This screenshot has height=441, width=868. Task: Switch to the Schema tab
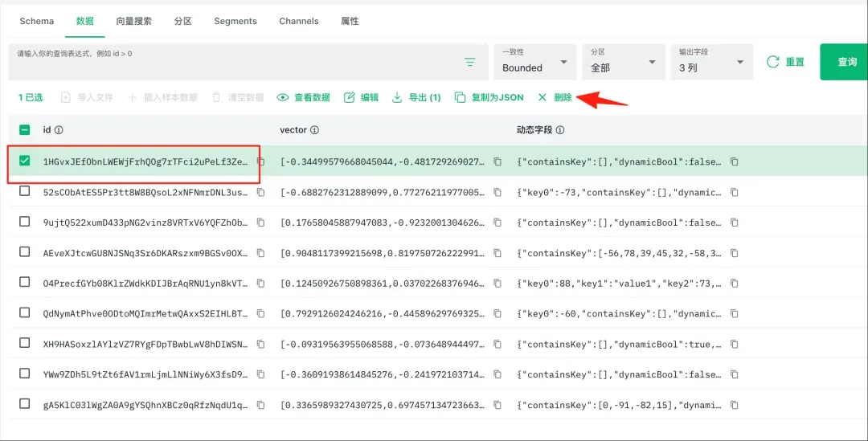pyautogui.click(x=37, y=21)
